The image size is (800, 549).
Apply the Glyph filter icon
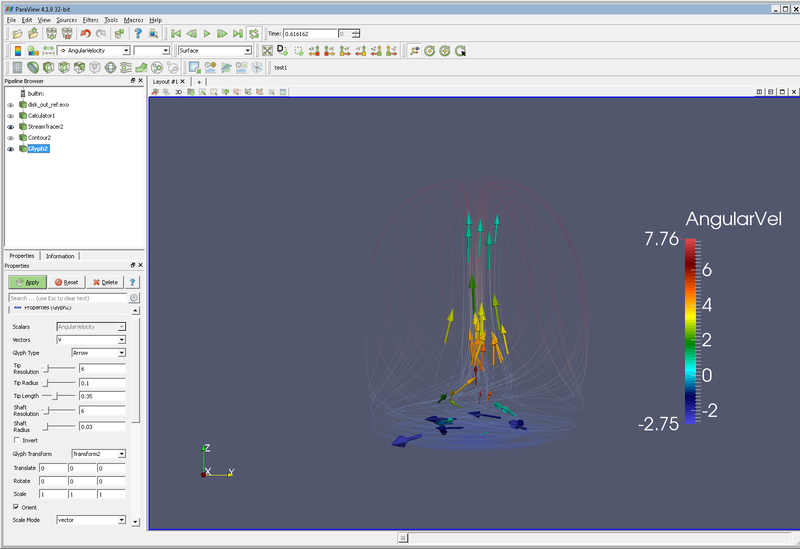[110, 67]
